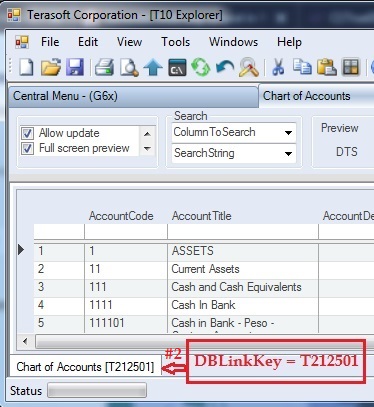The width and height of the screenshot is (374, 407).
Task: Click the undo arrow icon
Action: click(x=225, y=67)
